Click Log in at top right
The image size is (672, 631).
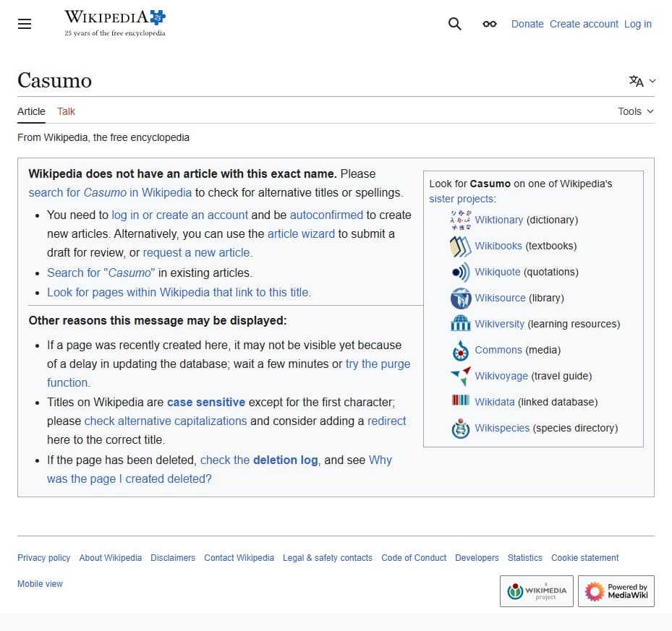(x=638, y=24)
